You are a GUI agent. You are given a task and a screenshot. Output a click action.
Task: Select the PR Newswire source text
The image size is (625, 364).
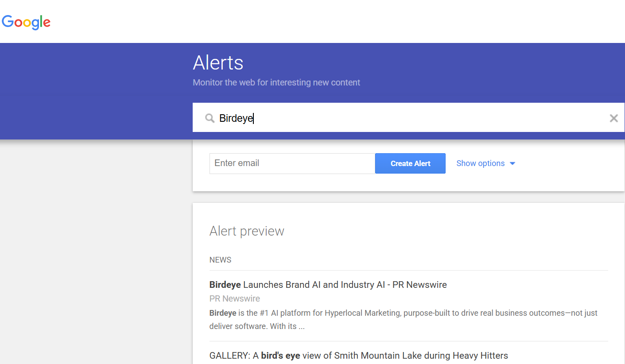point(235,298)
